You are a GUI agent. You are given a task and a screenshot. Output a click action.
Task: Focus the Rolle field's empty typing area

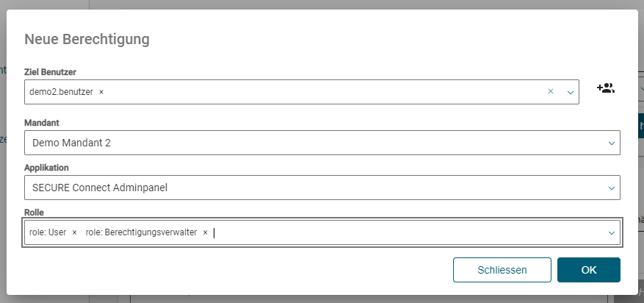404,232
